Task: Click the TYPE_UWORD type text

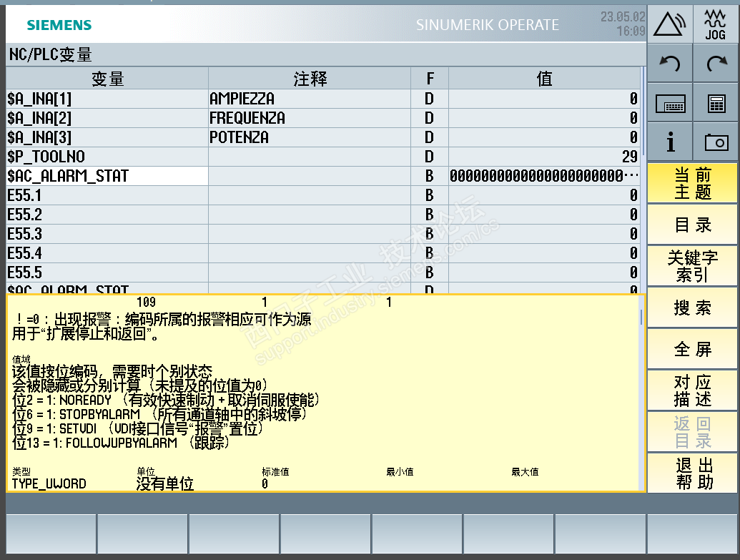Action: tap(49, 484)
